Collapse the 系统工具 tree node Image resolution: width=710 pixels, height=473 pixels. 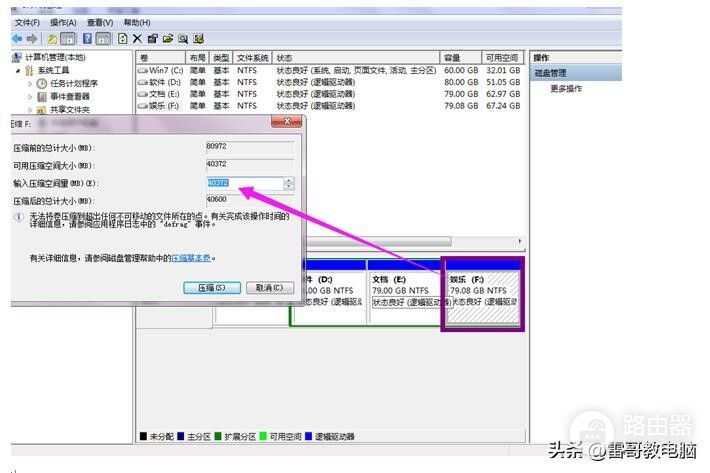point(17,71)
